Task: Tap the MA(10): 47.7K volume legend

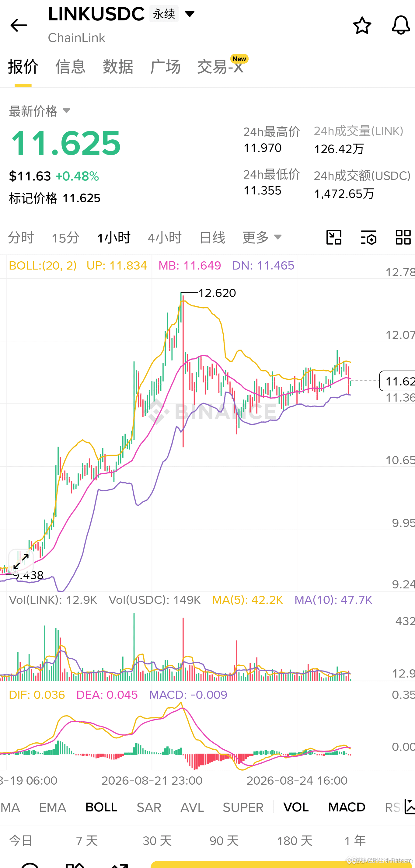Action: tap(333, 600)
